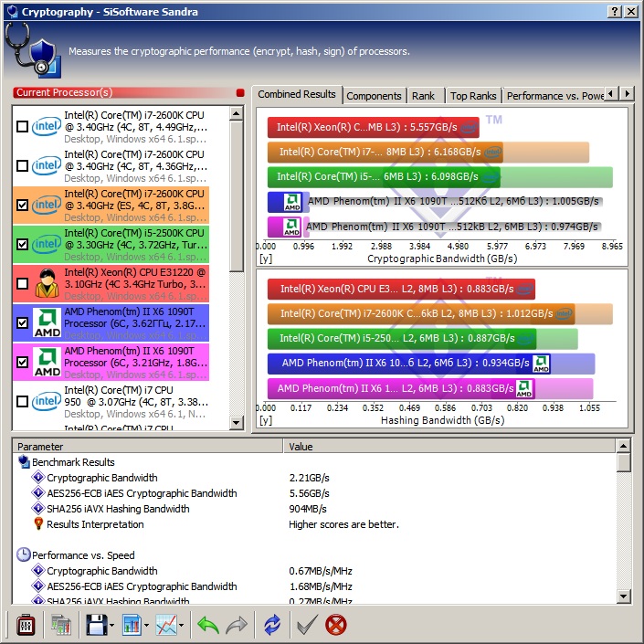
Task: Click the copy results to clipboard icon
Action: point(61,625)
